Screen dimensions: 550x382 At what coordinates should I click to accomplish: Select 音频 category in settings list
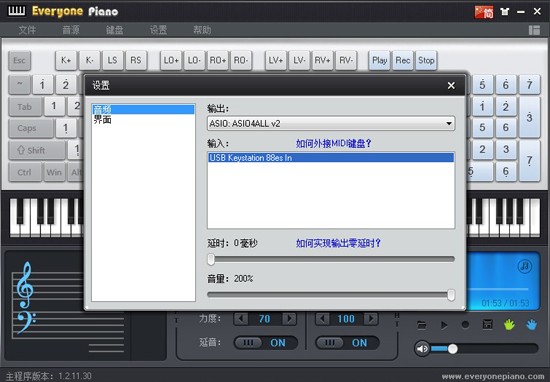coord(143,109)
